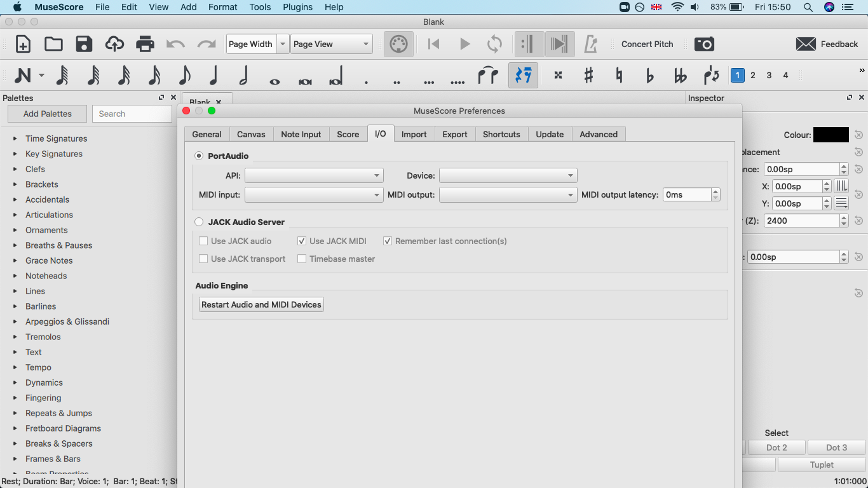Toggle Remember last connection(s) checkbox
This screenshot has width=868, height=488.
click(388, 241)
